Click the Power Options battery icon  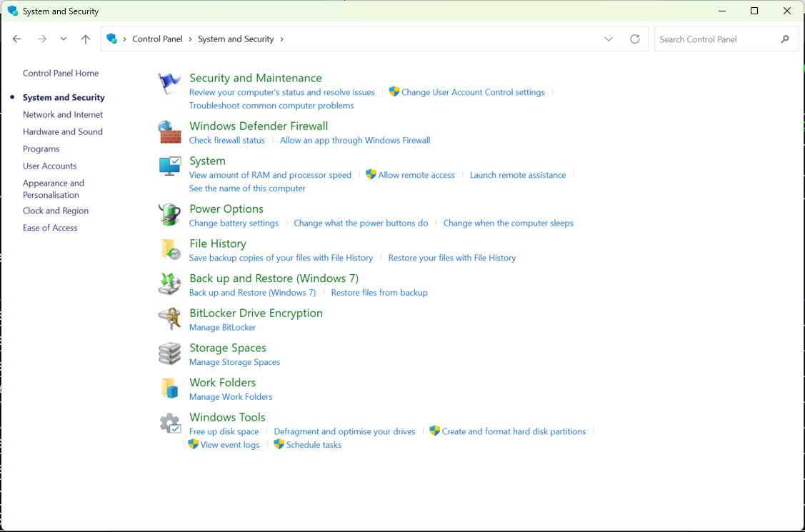click(169, 214)
